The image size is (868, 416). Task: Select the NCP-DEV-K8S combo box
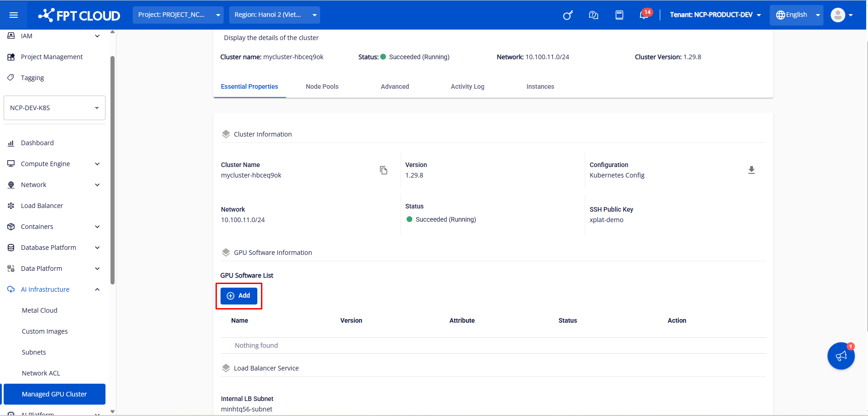[54, 108]
